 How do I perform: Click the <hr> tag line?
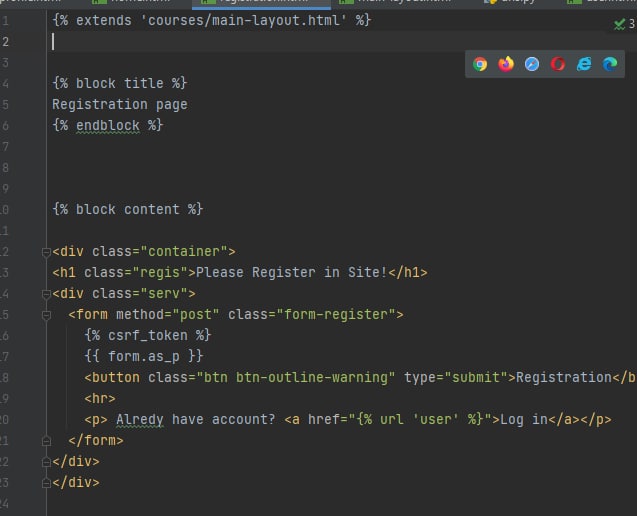(x=100, y=399)
